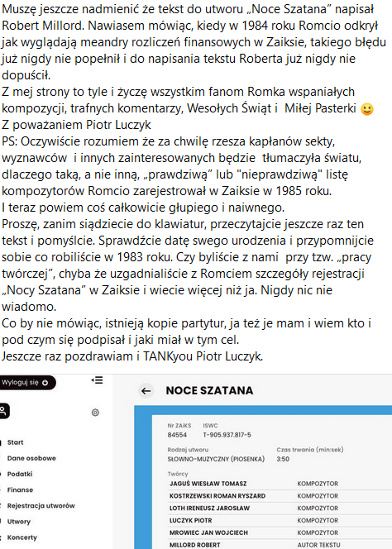Click the ISWC code T-905.937.817-5
The image size is (392, 549).
227,435
